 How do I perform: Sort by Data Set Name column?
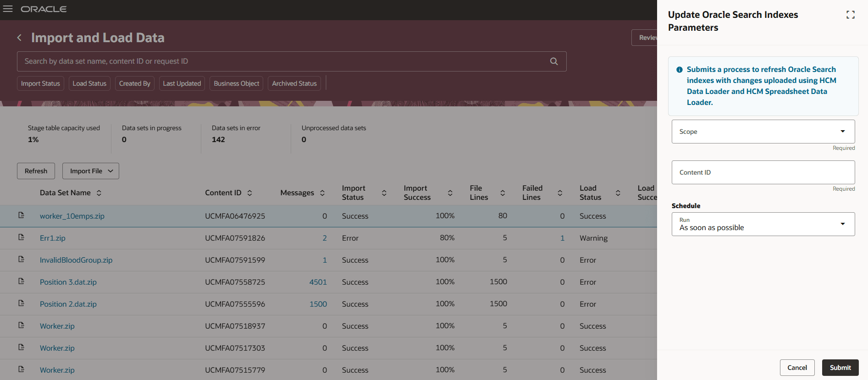[x=99, y=193]
